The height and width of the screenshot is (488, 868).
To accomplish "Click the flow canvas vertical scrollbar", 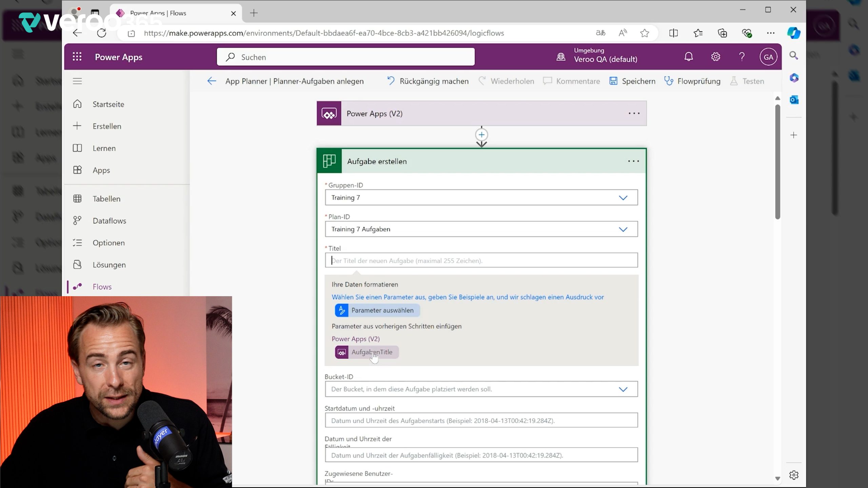I will click(777, 163).
